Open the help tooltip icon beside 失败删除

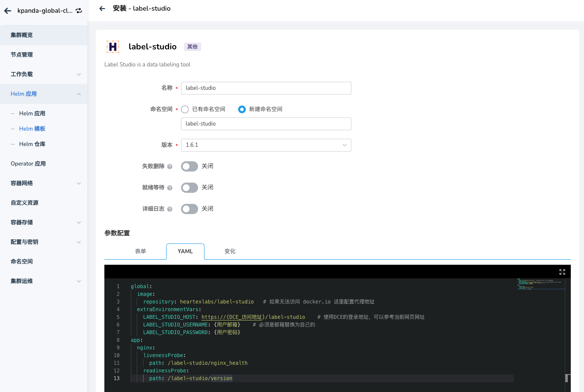(x=170, y=166)
